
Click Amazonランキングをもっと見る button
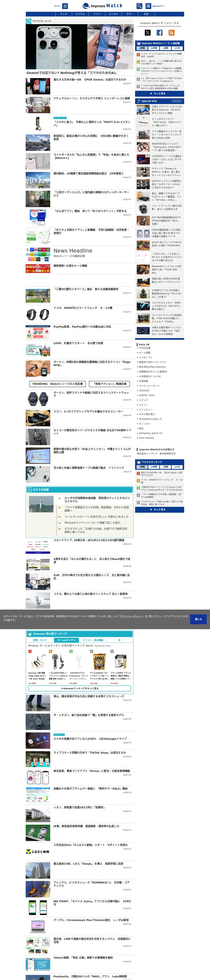pos(80,688)
